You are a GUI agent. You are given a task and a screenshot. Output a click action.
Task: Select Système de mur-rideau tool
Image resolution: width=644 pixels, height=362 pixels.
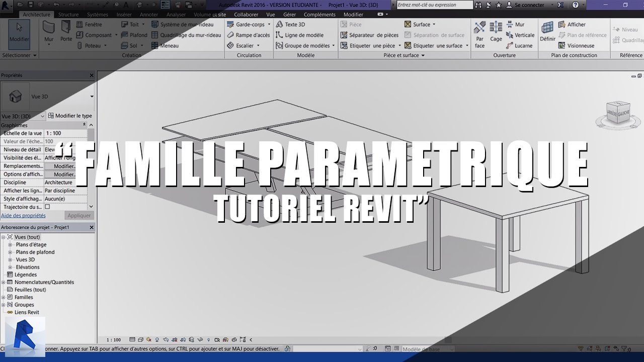tap(182, 25)
